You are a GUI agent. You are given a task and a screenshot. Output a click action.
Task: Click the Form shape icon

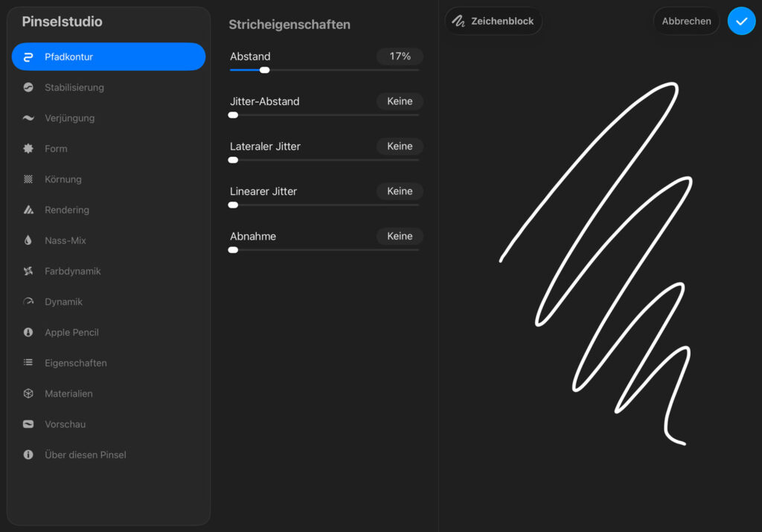[28, 149]
